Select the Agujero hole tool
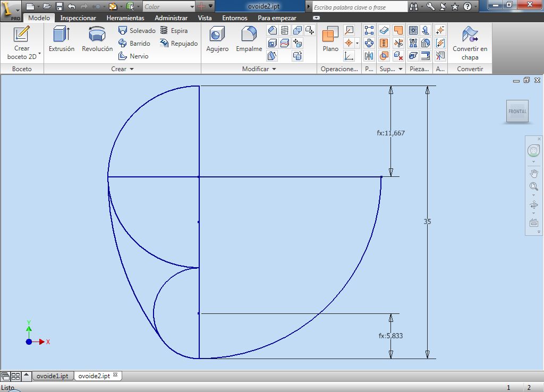Viewport: 544px width, 392px height. point(217,39)
